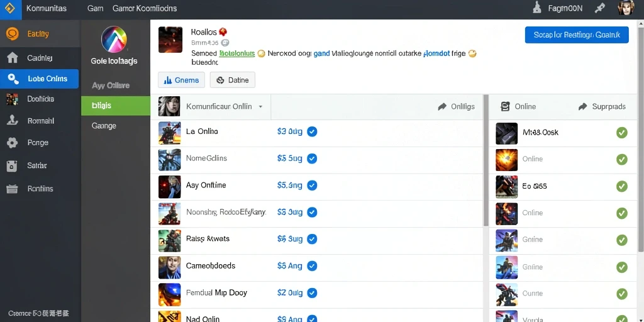Open the user avatar in top-right corner
Viewport: 644px width, 322px height.
pos(626,8)
